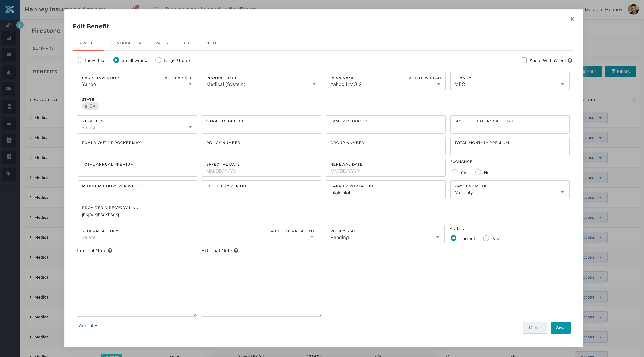The width and height of the screenshot is (644, 357).
Task: Click the people group sidebar icon
Action: tap(9, 140)
